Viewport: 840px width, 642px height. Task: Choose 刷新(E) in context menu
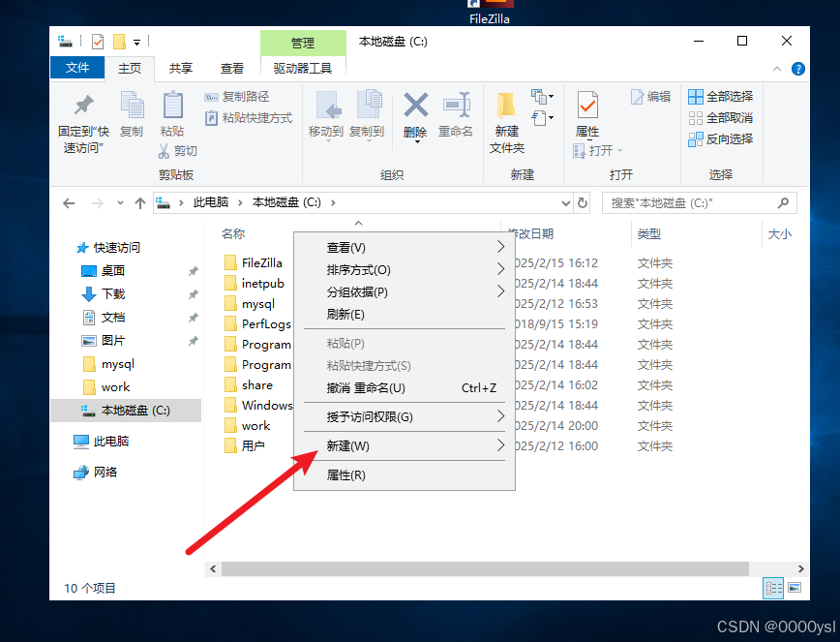pos(405,314)
